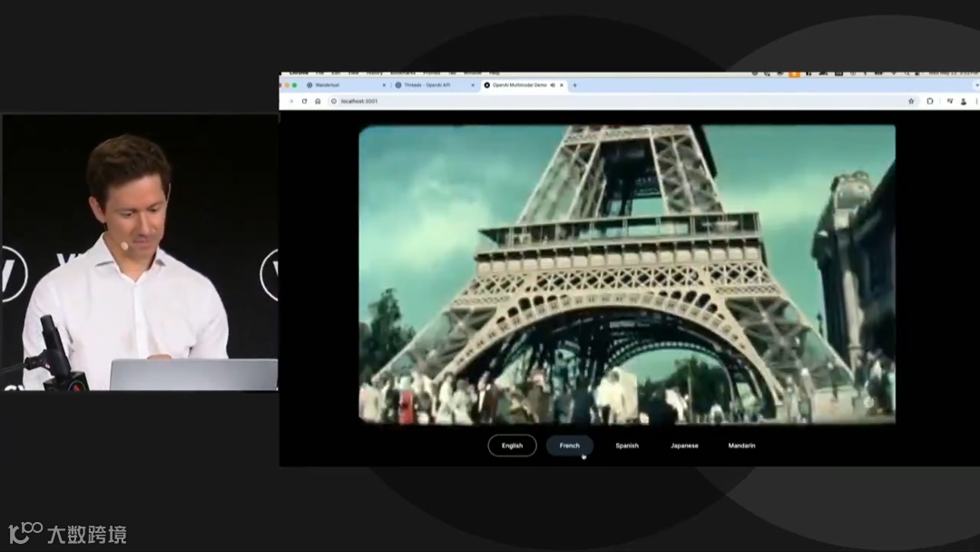Close the Wanderlust tab
This screenshot has height=552, width=980.
[x=384, y=85]
